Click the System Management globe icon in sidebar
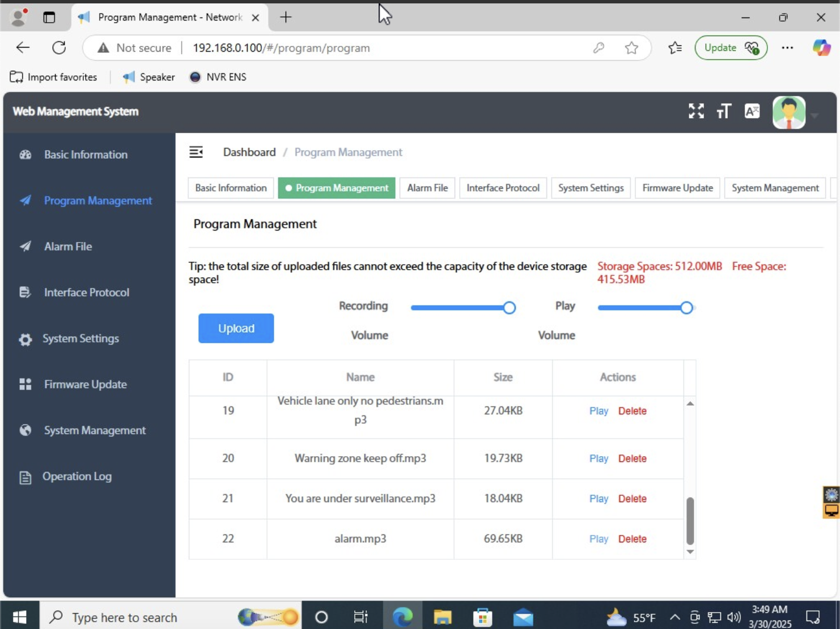Screen dimensions: 840x629 [x=26, y=430]
